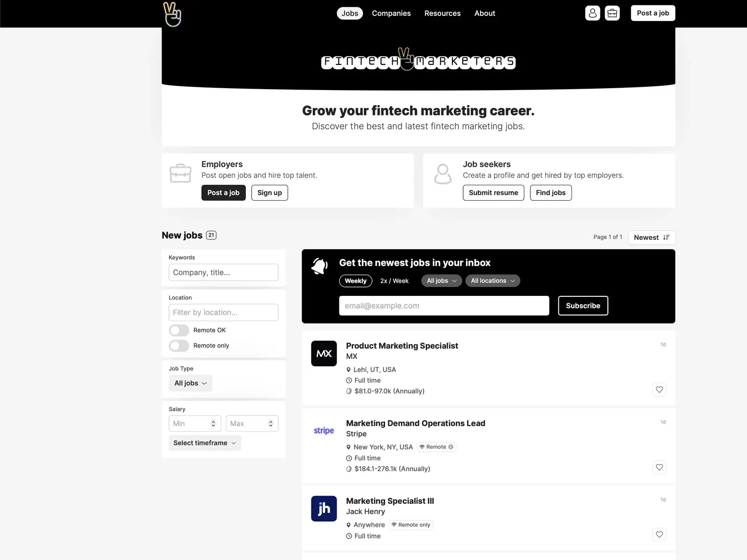Open the user account icon
Screen dimensions: 747x560
click(592, 13)
